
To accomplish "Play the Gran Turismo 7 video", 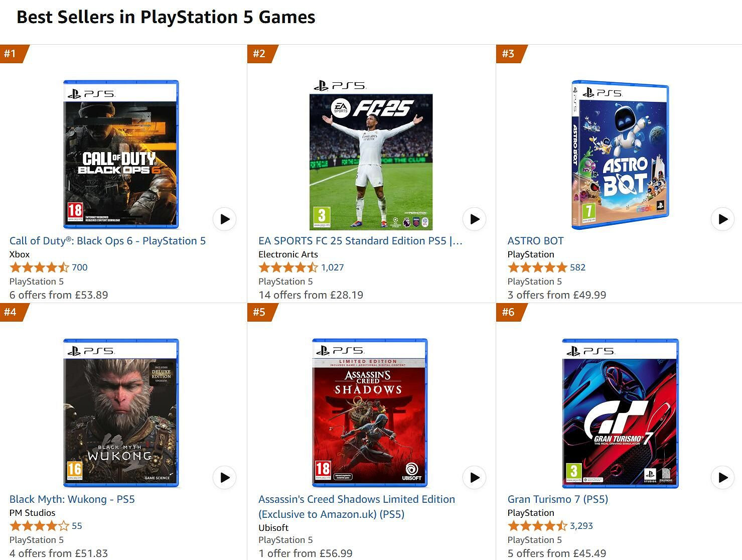I will pyautogui.click(x=722, y=478).
